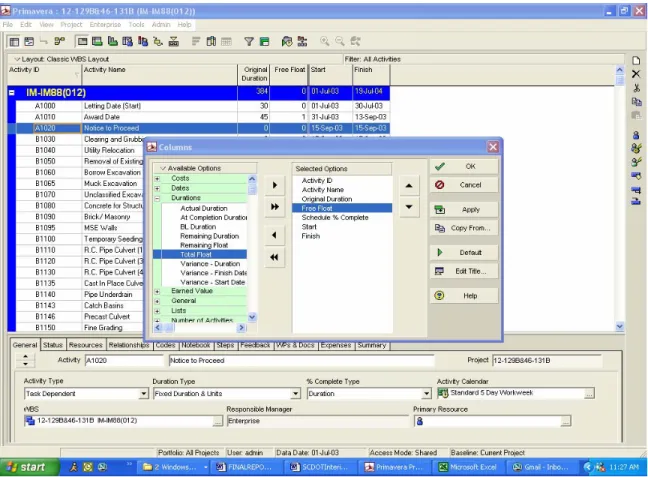
Task: Collapse the IM-IM88(012) WBS band
Action: [12, 93]
